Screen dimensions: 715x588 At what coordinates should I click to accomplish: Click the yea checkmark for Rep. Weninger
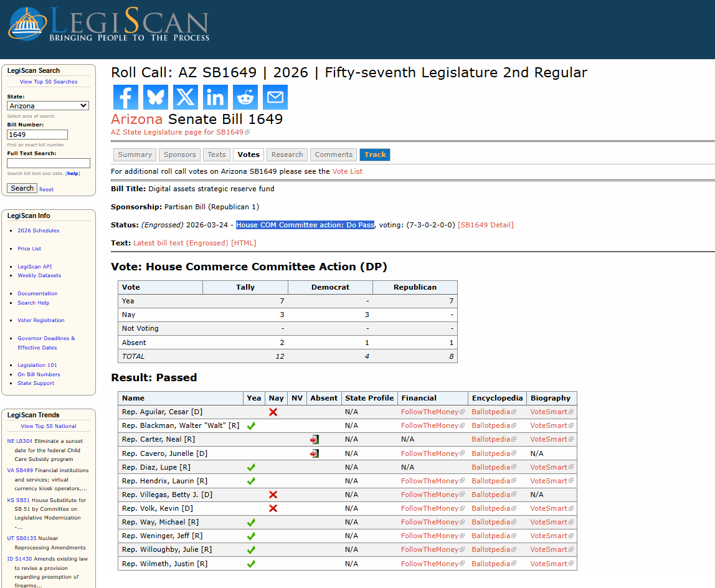pyautogui.click(x=251, y=536)
